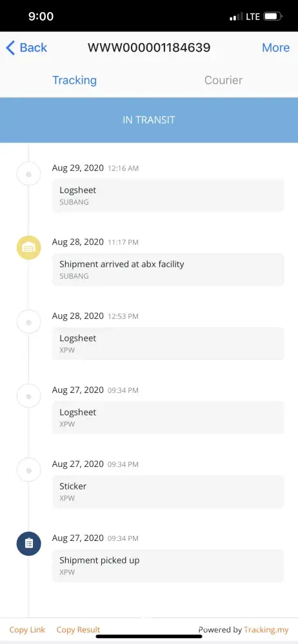Switch to the Courier tab
This screenshot has height=644, width=298.
[x=223, y=80]
